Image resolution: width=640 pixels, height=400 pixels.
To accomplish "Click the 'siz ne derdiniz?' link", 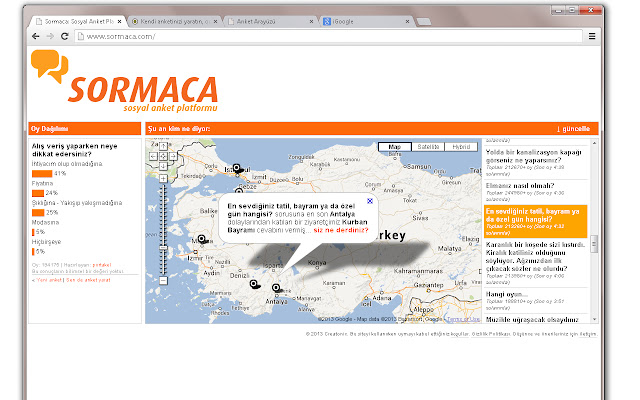I will (341, 230).
